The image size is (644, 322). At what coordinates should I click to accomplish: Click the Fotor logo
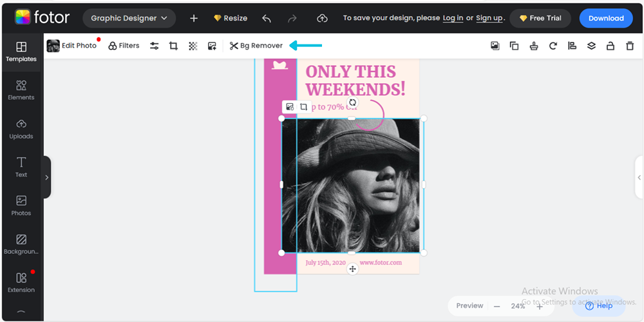coord(42,18)
